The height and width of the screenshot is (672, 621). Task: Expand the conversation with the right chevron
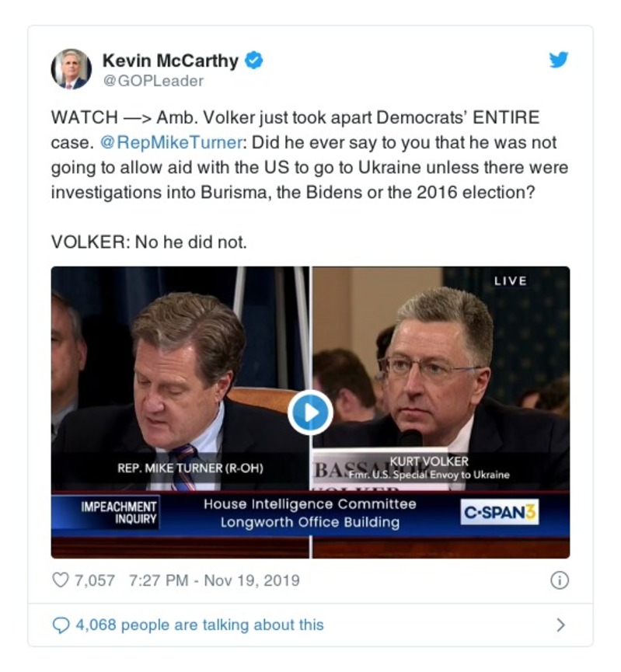560,625
